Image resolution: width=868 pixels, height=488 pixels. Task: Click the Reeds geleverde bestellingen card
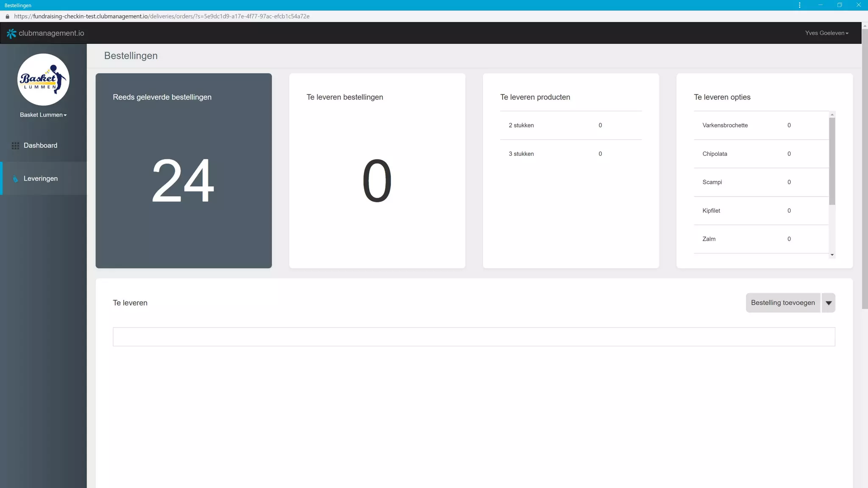pyautogui.click(x=184, y=171)
